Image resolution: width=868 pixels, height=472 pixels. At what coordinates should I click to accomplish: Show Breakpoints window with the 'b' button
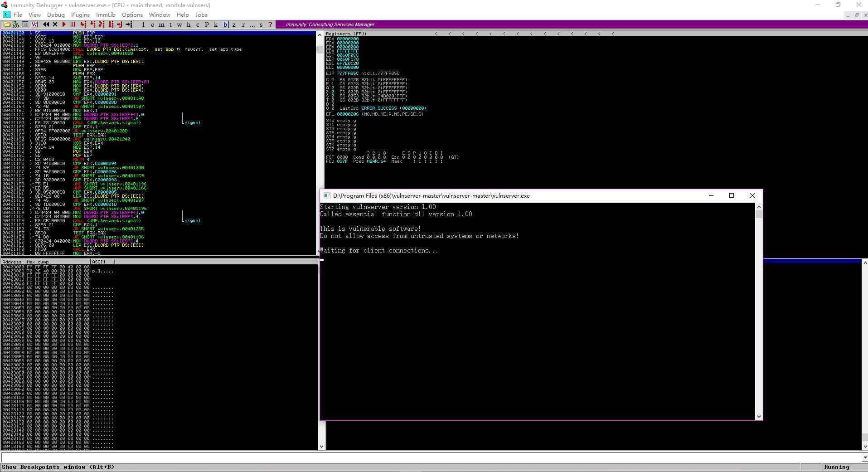tap(225, 24)
